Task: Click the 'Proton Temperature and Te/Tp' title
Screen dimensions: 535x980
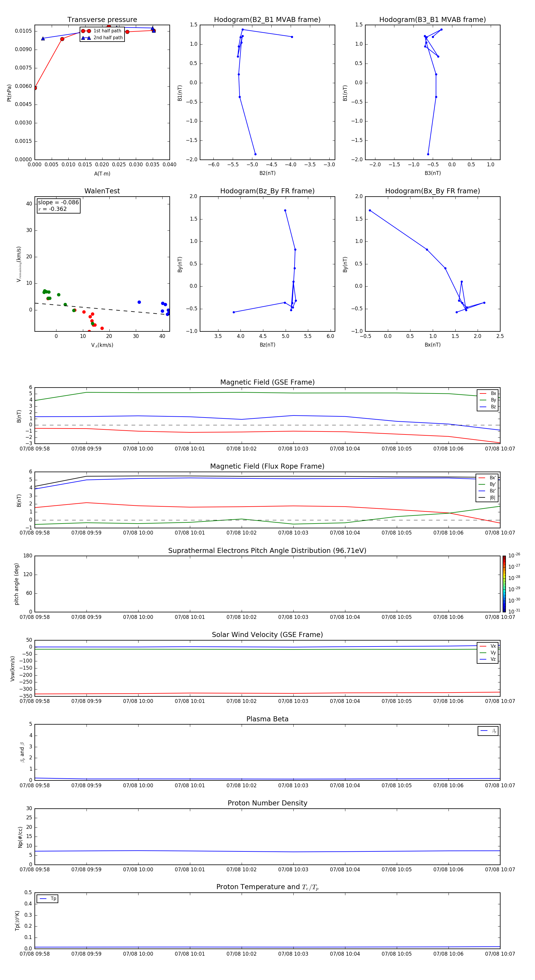Action: point(267,887)
